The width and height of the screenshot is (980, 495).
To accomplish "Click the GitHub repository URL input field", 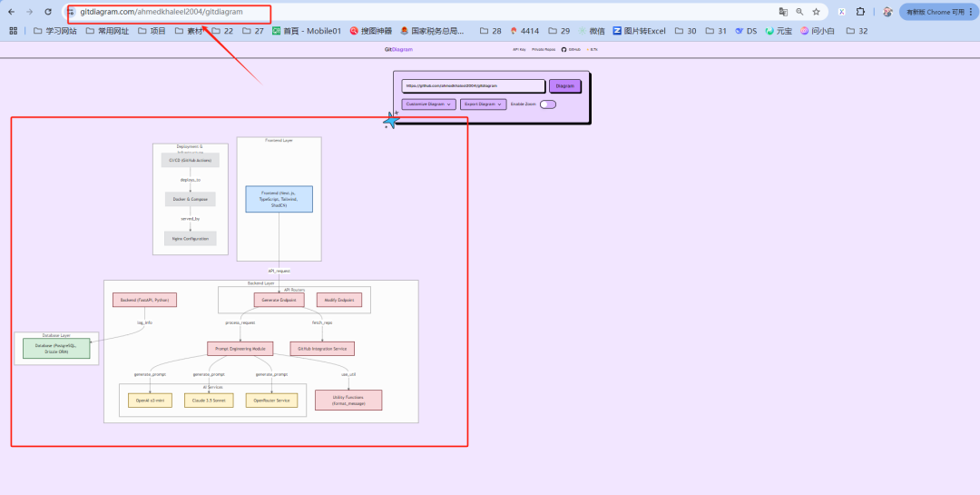I will 473,86.
